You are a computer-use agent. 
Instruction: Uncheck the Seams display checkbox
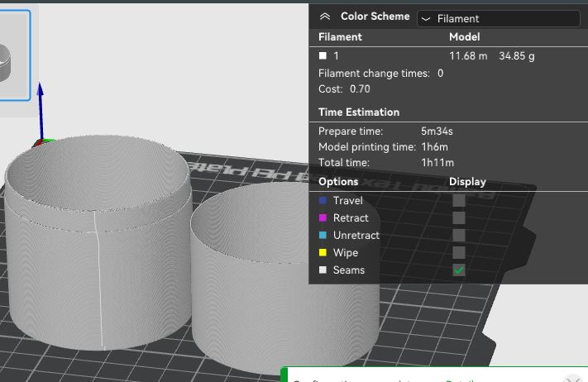pos(459,270)
